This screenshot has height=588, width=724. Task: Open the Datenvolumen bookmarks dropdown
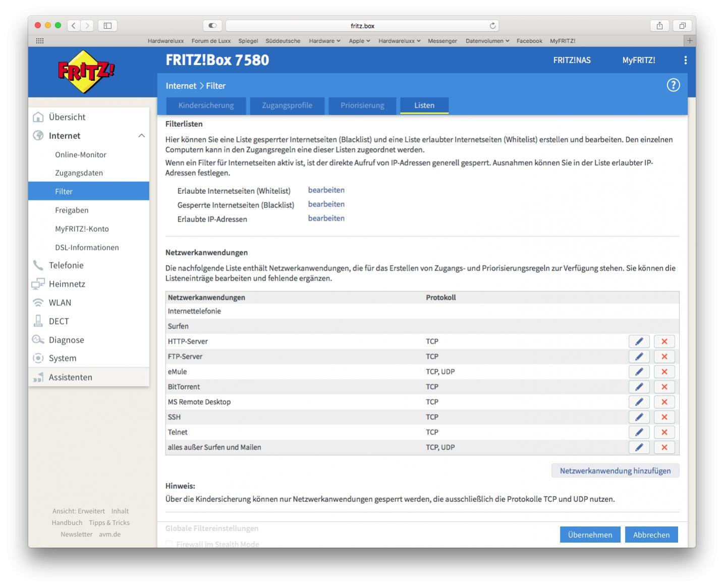click(487, 41)
